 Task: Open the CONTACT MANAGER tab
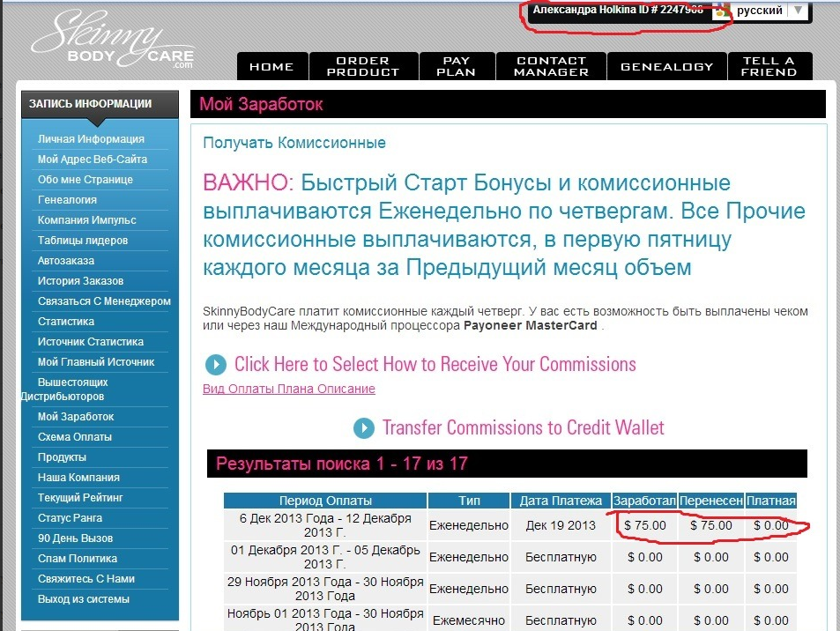[x=551, y=67]
